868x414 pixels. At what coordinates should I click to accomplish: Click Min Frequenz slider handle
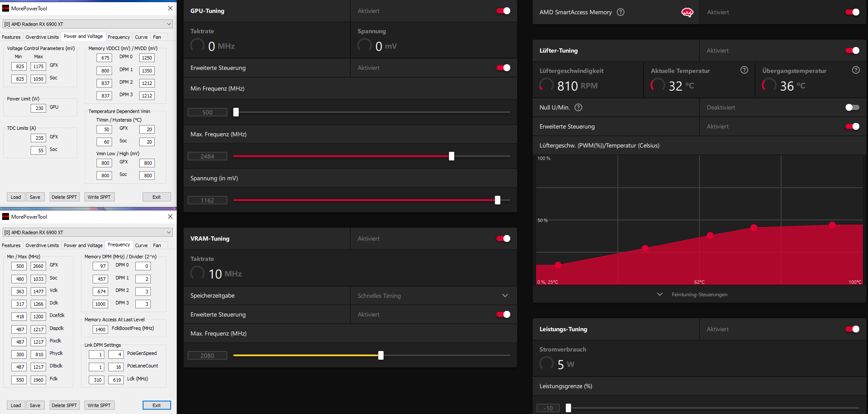[236, 112]
